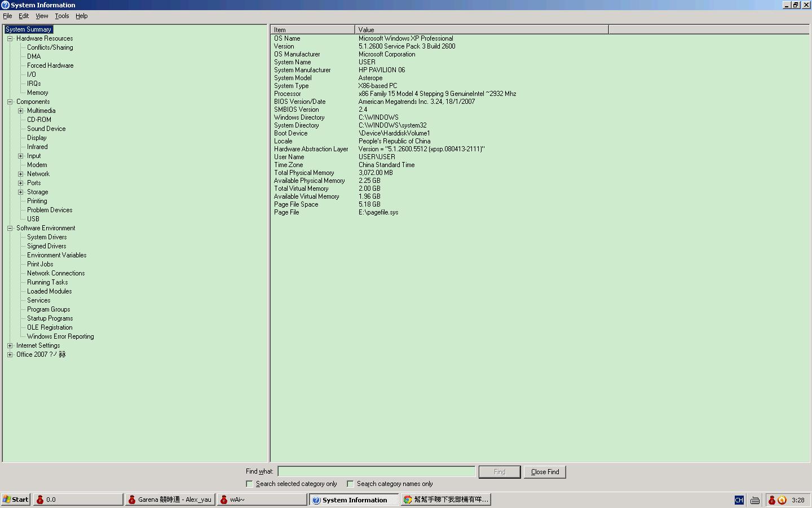
Task: Select Print Jobs tree item
Action: (x=40, y=264)
